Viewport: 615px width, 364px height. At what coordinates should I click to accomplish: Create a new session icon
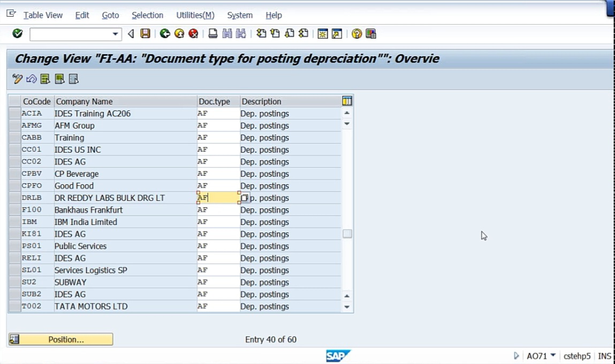[x=322, y=34]
